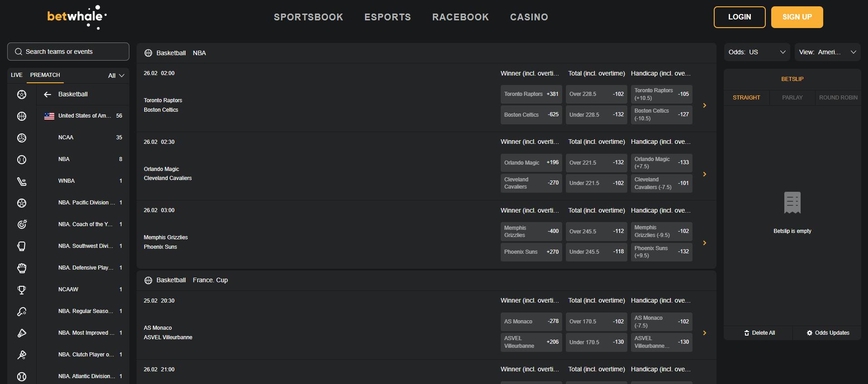The height and width of the screenshot is (384, 868).
Task: Bet Orlando Magic +7.5 handicap
Action: coord(662,163)
